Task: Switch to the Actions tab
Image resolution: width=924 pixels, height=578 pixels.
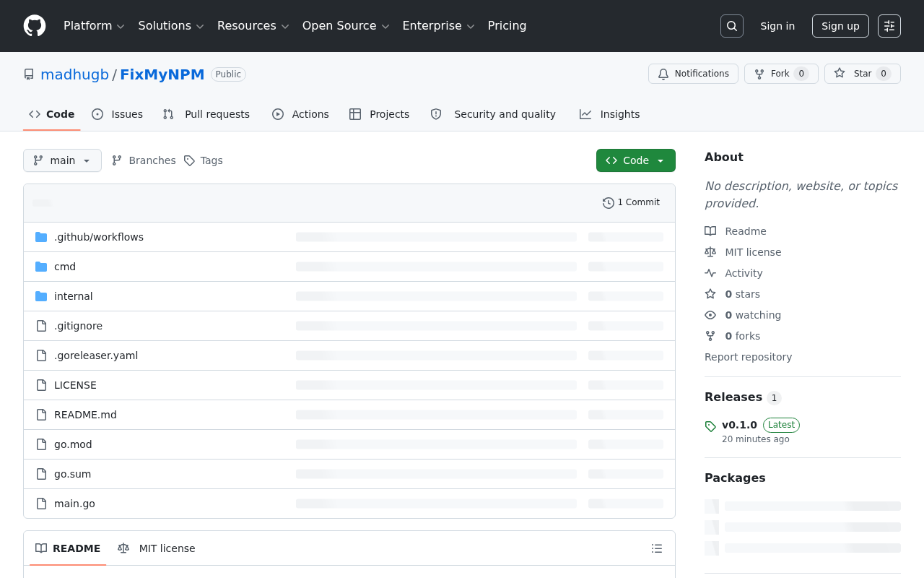Action: pyautogui.click(x=300, y=114)
